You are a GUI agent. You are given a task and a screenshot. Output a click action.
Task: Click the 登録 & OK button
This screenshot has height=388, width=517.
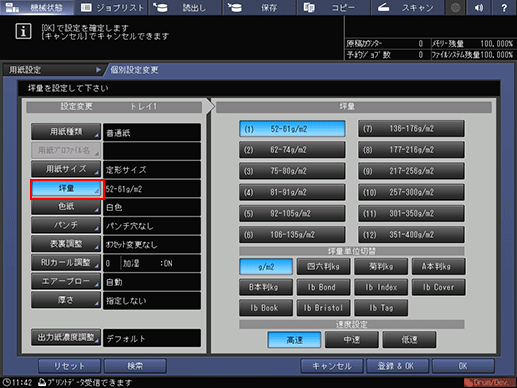[397, 366]
